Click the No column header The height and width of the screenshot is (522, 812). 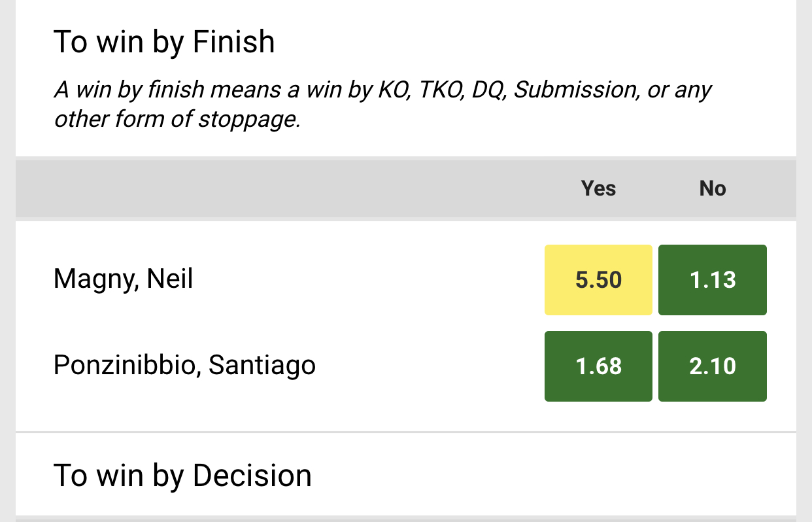click(713, 188)
